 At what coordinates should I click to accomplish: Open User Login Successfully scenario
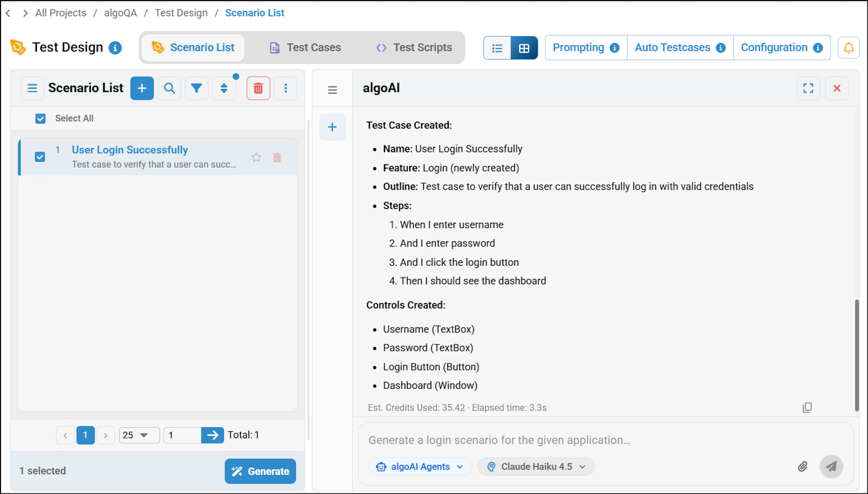point(130,150)
